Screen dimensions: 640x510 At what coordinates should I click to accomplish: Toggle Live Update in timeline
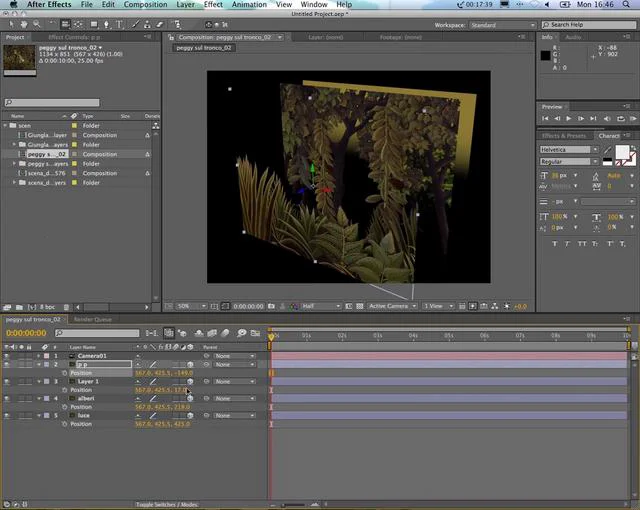coord(169,333)
